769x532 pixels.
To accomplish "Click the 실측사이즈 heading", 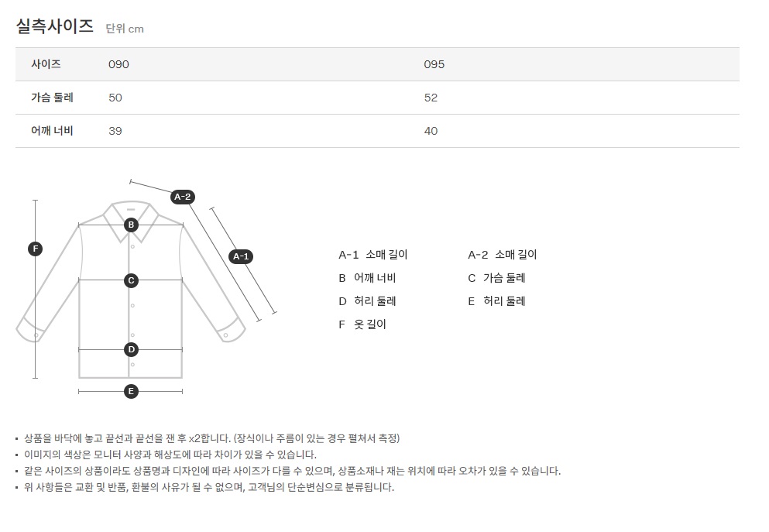I will point(54,26).
